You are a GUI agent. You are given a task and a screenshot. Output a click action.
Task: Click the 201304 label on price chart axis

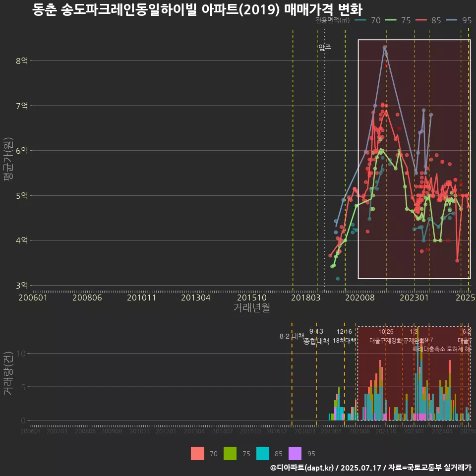[x=196, y=297]
